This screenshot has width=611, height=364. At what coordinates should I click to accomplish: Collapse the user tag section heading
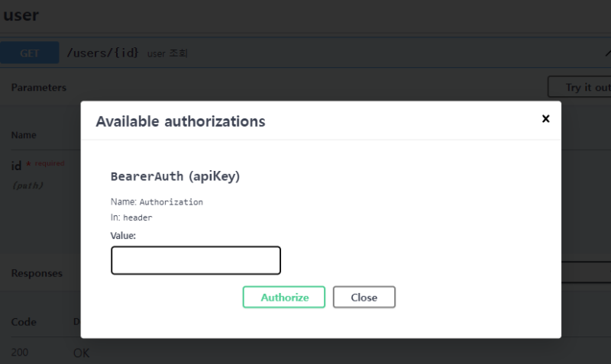(21, 14)
